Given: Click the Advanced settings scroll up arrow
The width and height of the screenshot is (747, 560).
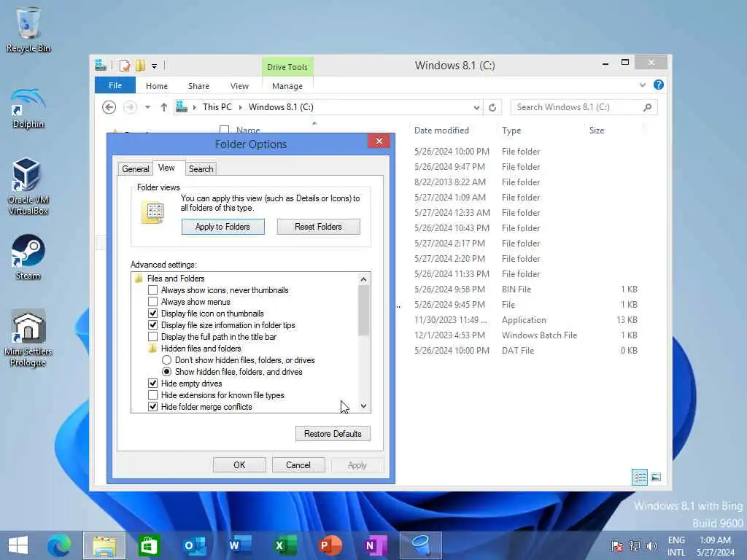Looking at the screenshot, I should coord(363,279).
